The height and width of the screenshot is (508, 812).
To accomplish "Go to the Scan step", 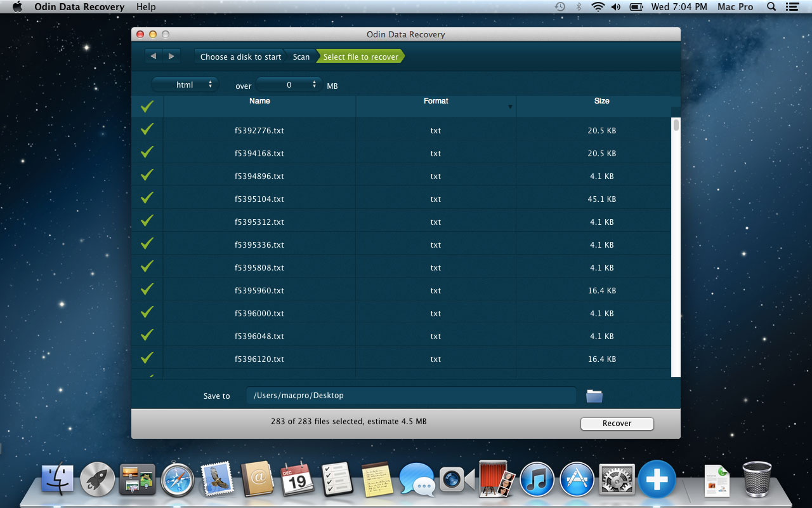I will pos(301,57).
